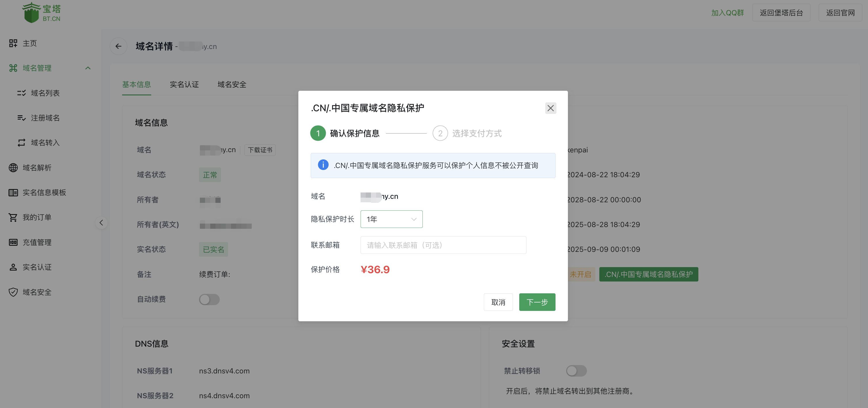Open the 隐私保护时长 1年 dropdown
This screenshot has height=408, width=868.
point(391,219)
